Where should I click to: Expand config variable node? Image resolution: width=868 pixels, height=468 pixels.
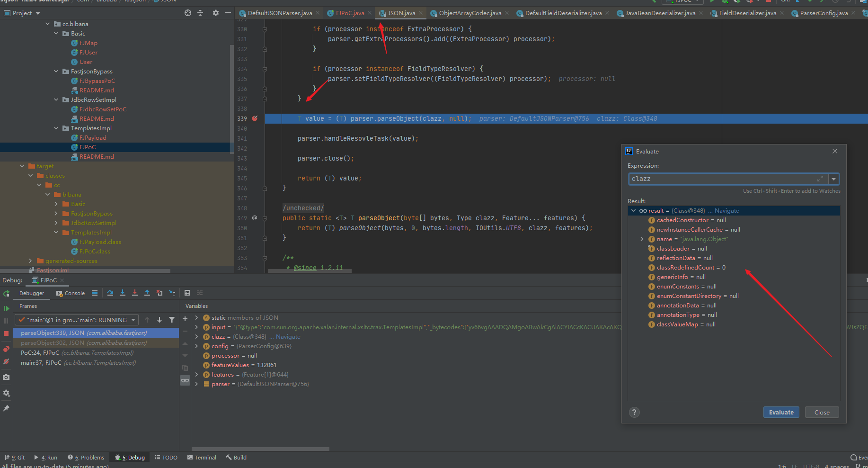[x=196, y=346]
